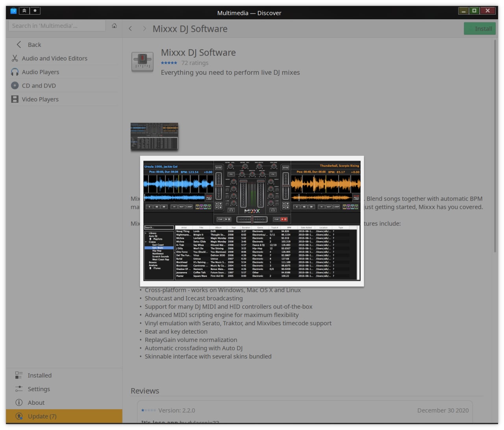Screen dimensions: 504x430
Task: Click the headphones icon for Audio Players
Action: [x=15, y=72]
